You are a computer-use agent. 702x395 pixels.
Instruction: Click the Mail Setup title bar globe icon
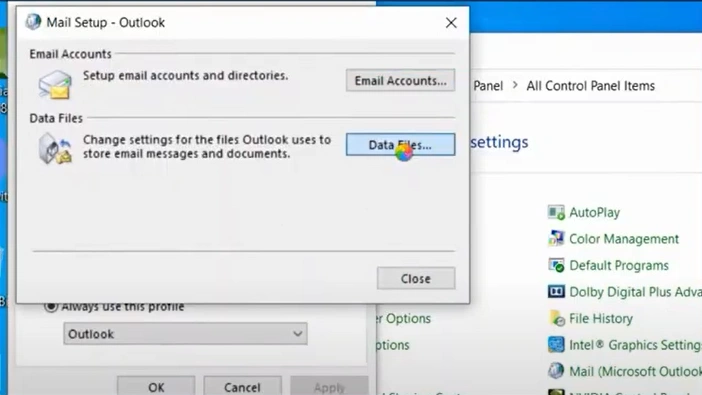pos(33,21)
